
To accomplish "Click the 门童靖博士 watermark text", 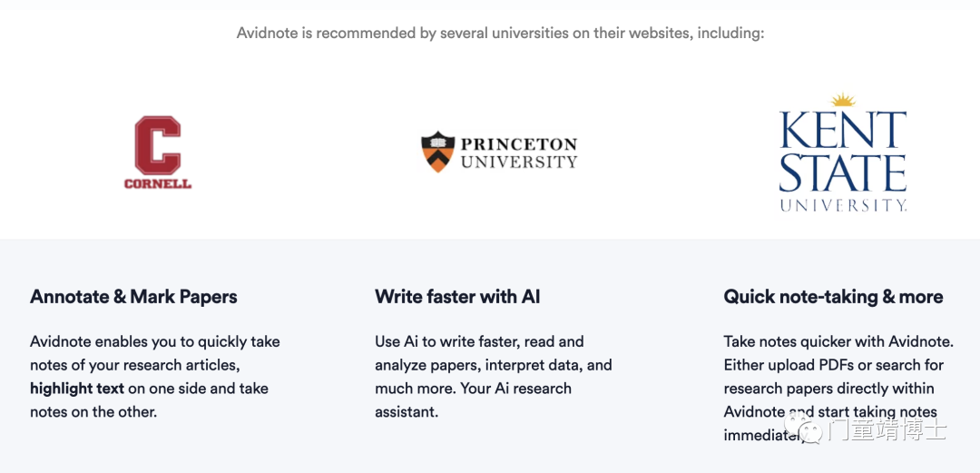I will (x=887, y=429).
